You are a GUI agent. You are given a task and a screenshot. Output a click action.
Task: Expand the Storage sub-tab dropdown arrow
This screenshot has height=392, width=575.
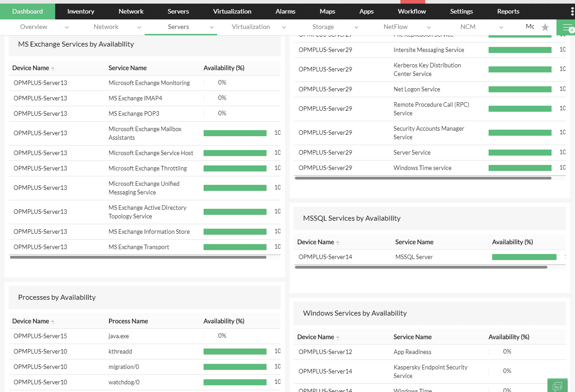(x=356, y=27)
